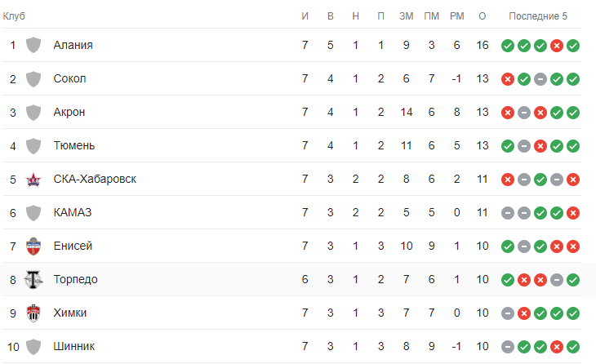Click Алания's points total 16
Screen dimensions: 596x364
tap(483, 45)
